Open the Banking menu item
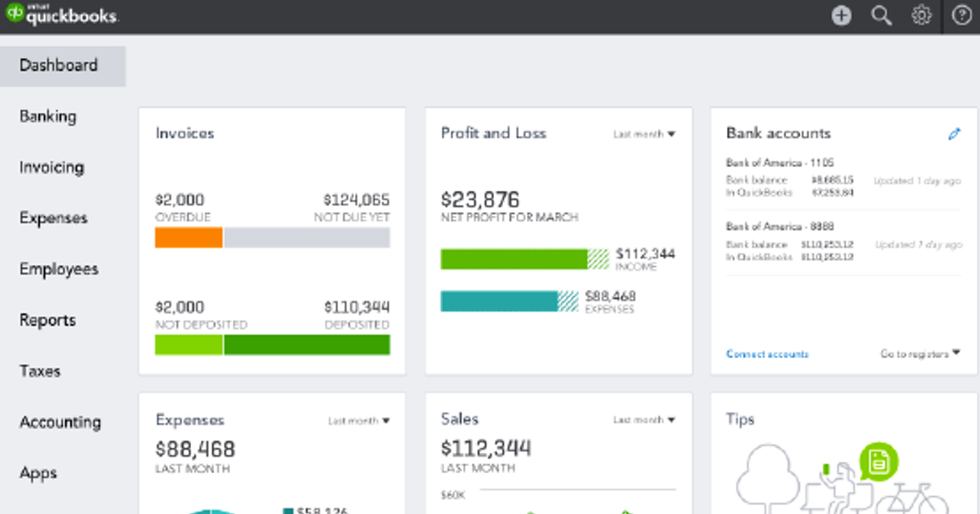The image size is (980, 514). pyautogui.click(x=48, y=117)
